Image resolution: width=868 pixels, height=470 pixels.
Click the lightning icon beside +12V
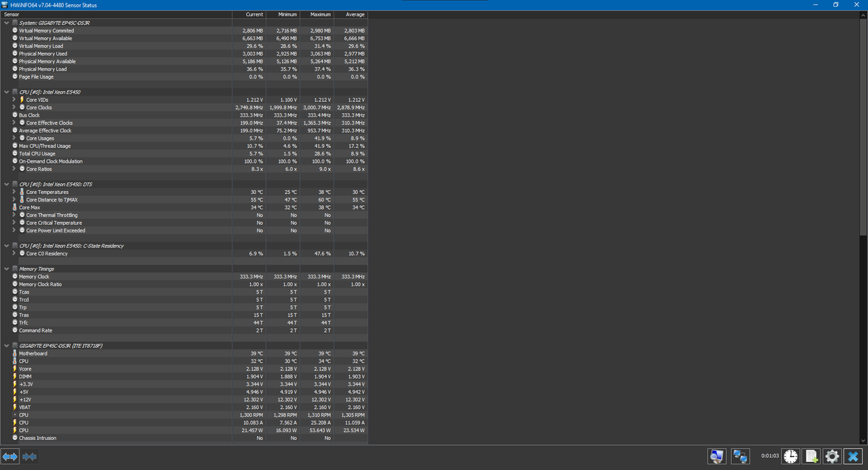[x=15, y=399]
